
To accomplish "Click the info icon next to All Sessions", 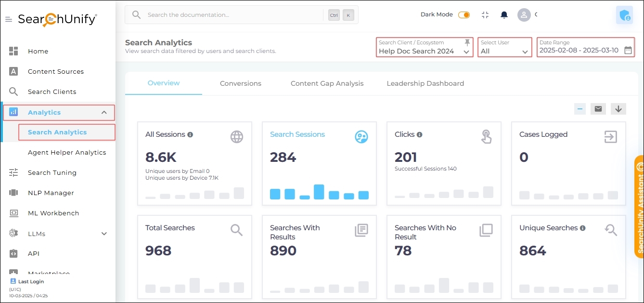I will pyautogui.click(x=190, y=135).
